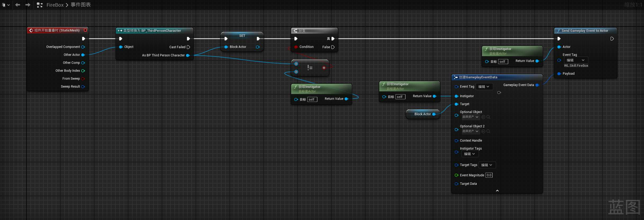Click the blueprint graph icon beside FireBox

[x=40, y=5]
